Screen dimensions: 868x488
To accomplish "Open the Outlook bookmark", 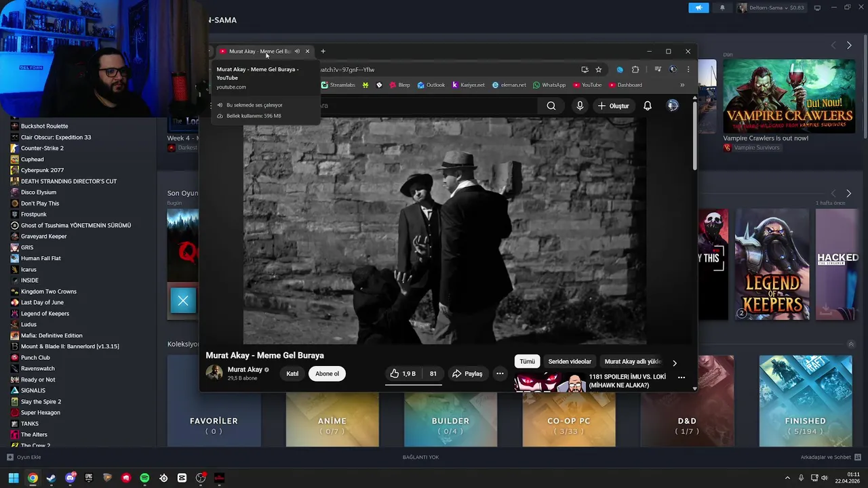I will 431,85.
